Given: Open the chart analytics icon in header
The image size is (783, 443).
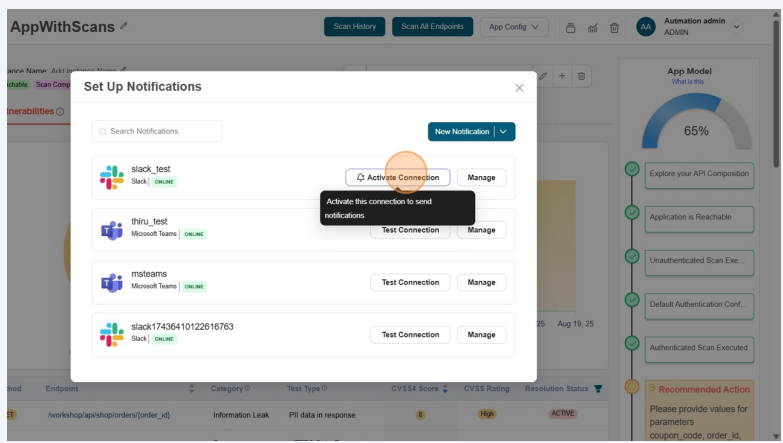Looking at the screenshot, I should pyautogui.click(x=591, y=27).
